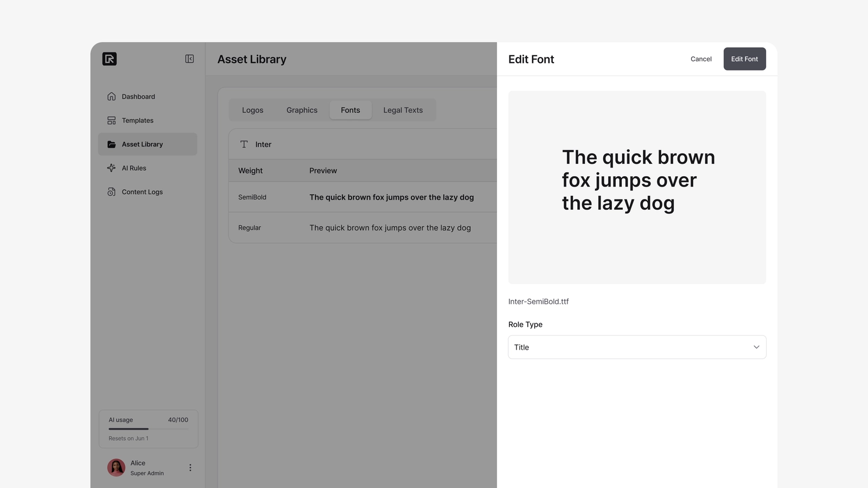Click the 40/100 AI usage value

(178, 420)
